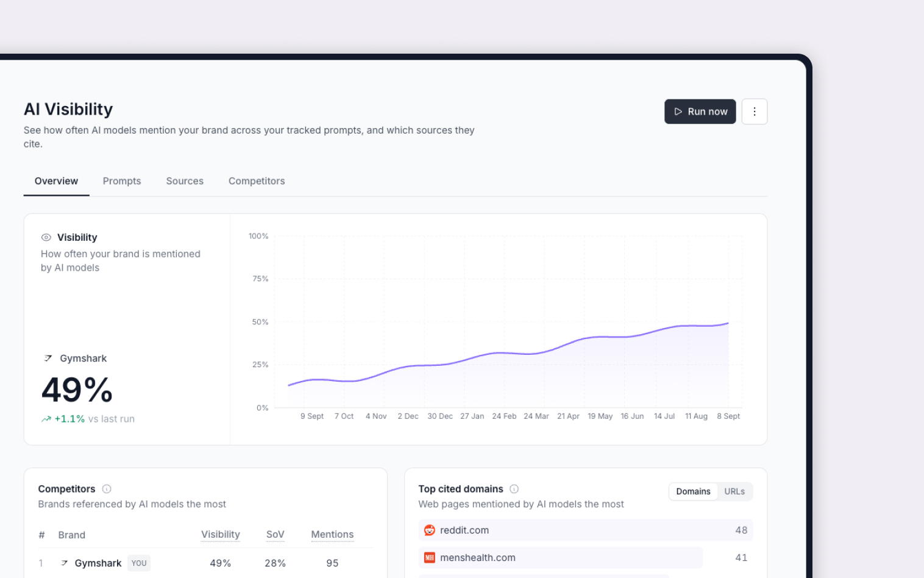Viewport: 924px width, 578px height.
Task: Click the 8 Sept endpoint on visibility chart
Action: pos(728,323)
